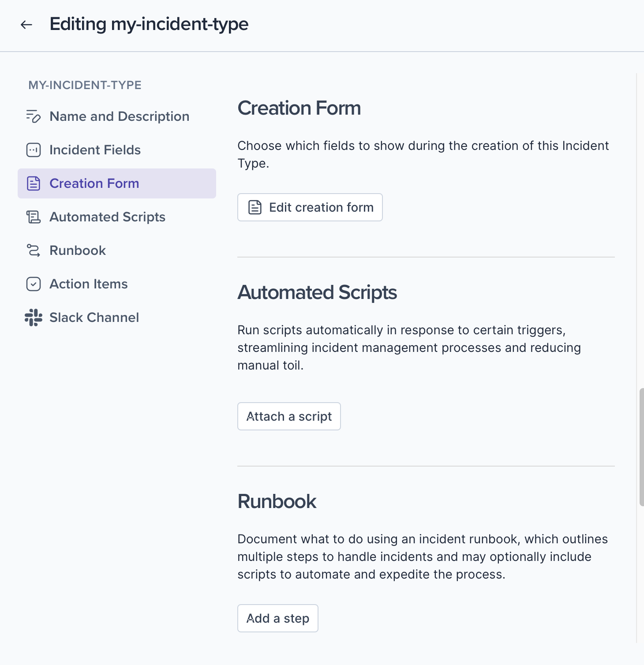Click the Action Items checkbox icon
The image size is (644, 665).
tap(34, 284)
